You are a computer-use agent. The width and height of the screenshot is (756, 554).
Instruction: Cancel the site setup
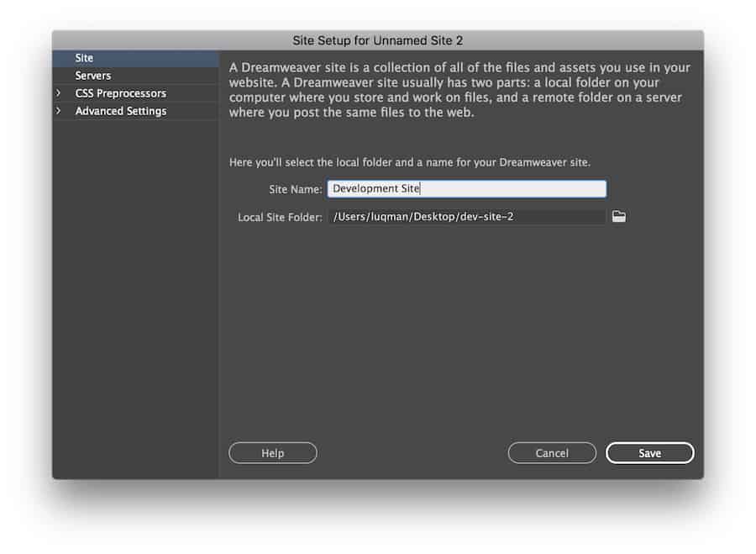[x=552, y=452]
